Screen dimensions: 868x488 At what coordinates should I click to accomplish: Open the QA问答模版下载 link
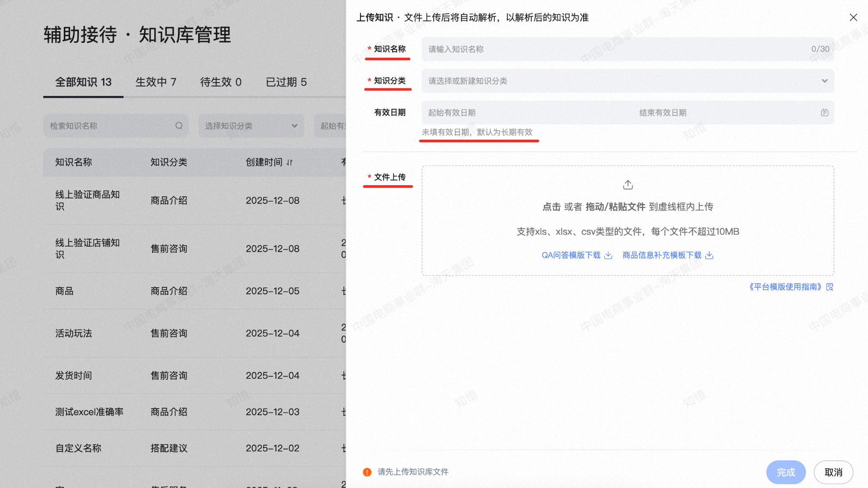tap(571, 255)
